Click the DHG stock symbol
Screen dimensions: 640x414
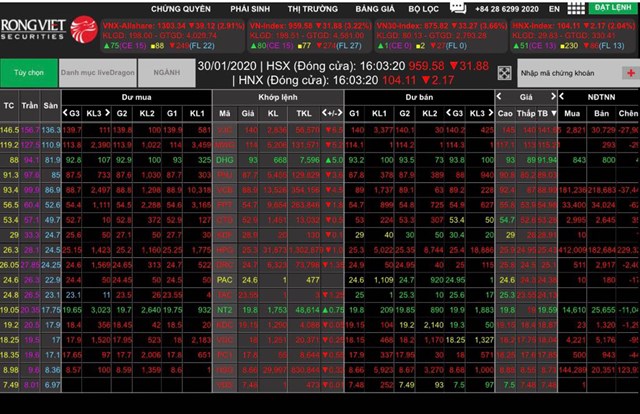coord(225,159)
